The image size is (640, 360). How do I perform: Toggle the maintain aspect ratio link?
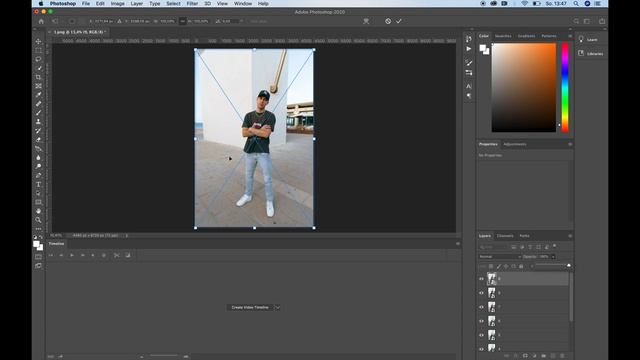182,21
